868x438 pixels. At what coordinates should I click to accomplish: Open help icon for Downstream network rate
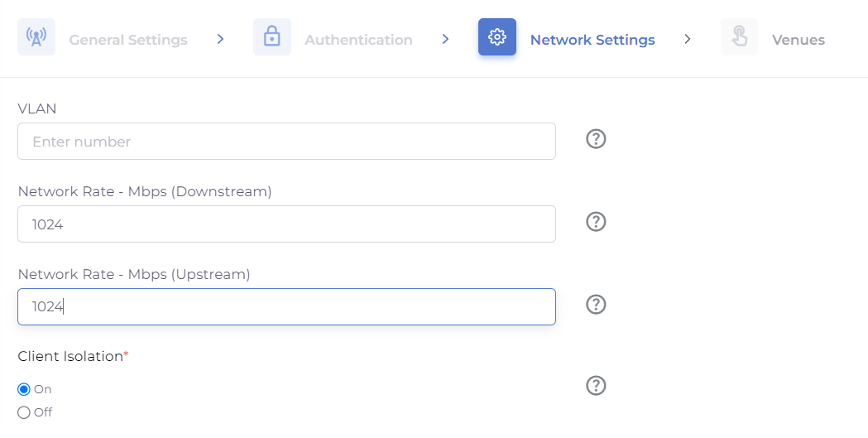tap(596, 222)
